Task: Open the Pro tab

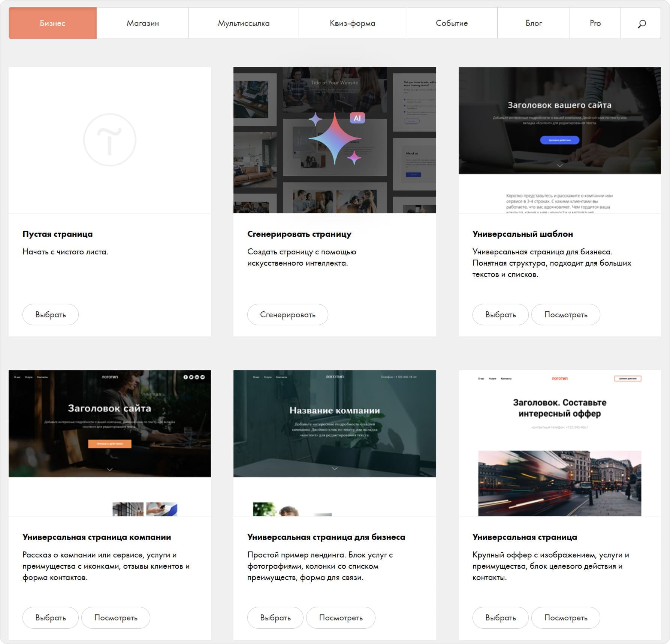Action: [595, 23]
